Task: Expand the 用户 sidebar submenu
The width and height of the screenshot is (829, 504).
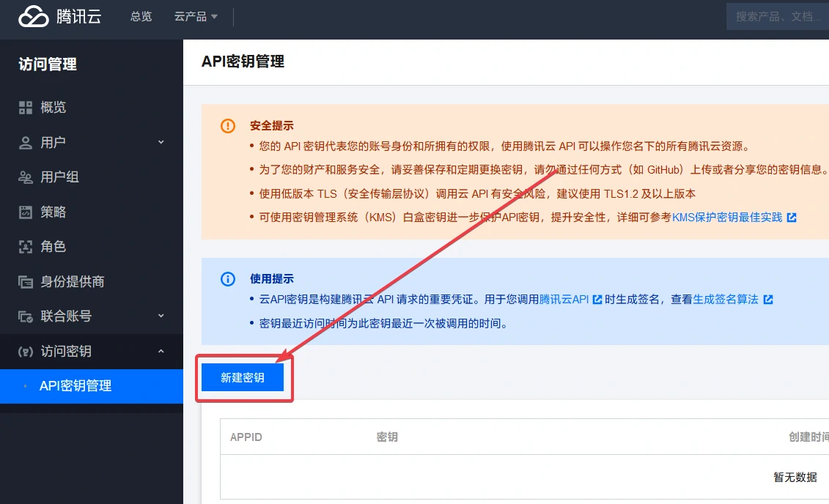Action: (x=161, y=142)
